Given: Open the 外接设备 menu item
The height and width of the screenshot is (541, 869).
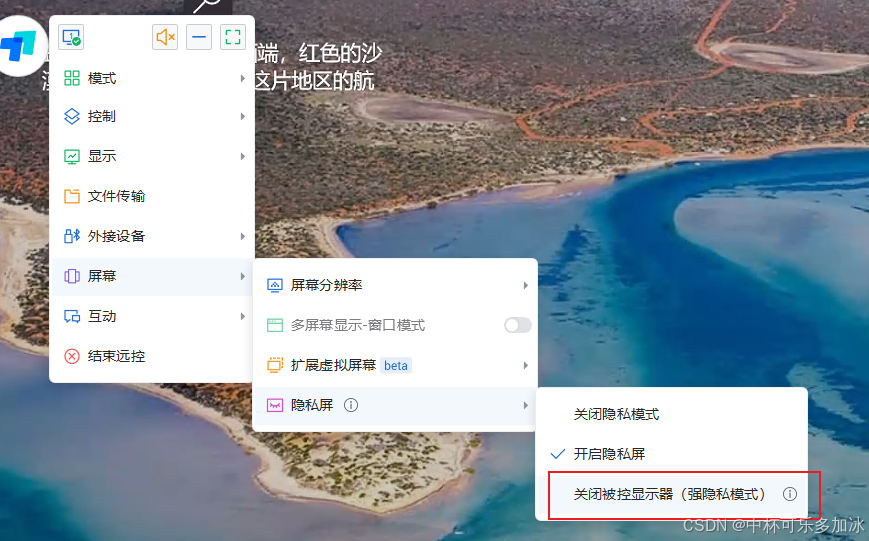Looking at the screenshot, I should coord(152,236).
